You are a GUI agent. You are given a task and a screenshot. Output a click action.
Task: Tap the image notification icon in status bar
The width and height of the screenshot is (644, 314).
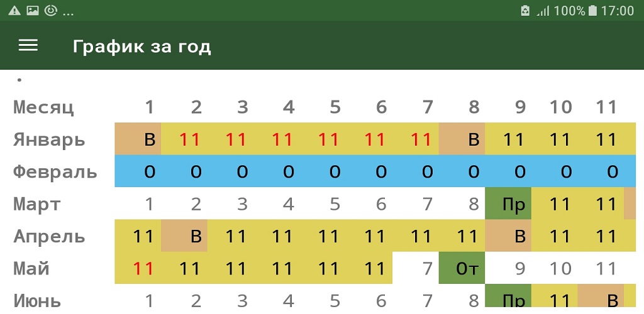33,11
